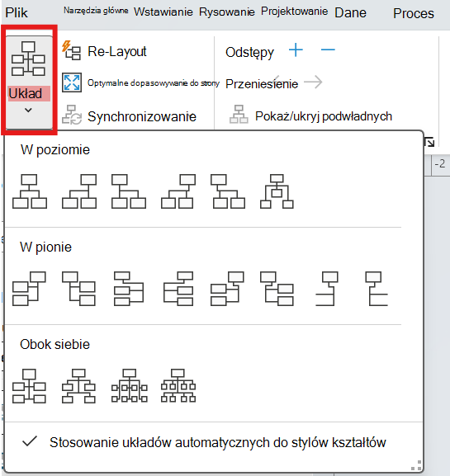Viewport: 450px width, 476px height.
Task: Select fifth W pionie layout icon
Action: point(227,289)
